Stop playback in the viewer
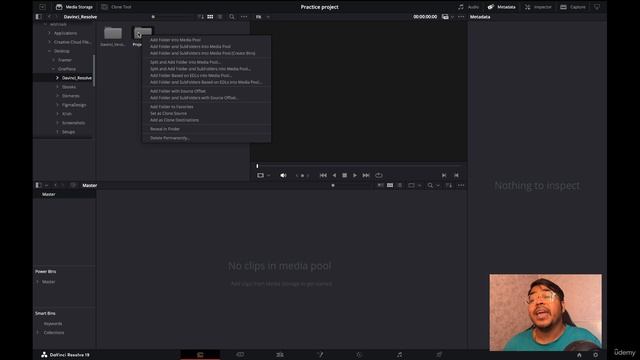 tap(344, 175)
